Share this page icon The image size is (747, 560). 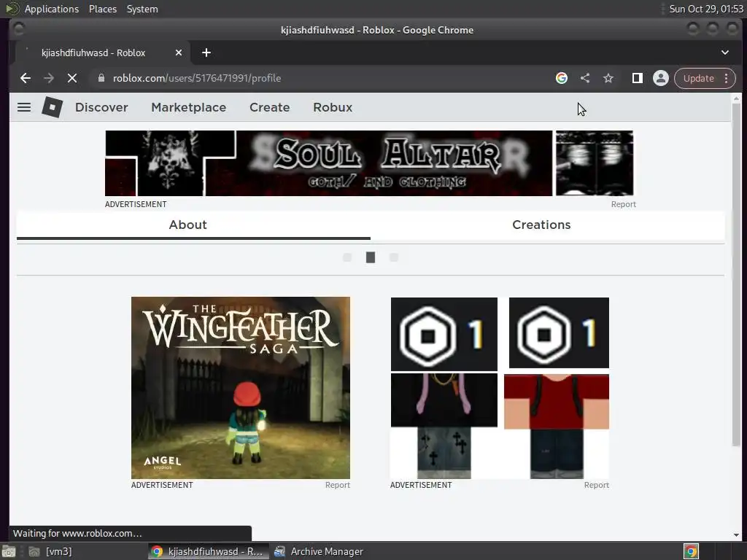[585, 78]
